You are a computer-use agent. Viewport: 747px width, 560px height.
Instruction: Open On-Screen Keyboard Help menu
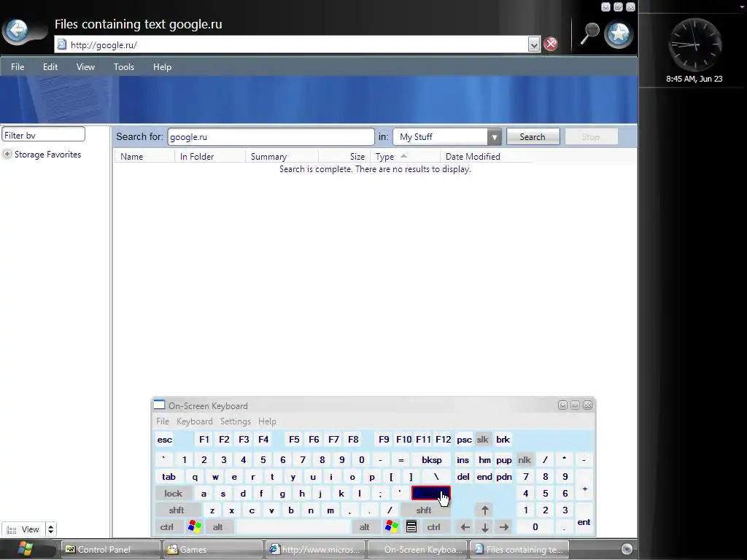pyautogui.click(x=267, y=421)
